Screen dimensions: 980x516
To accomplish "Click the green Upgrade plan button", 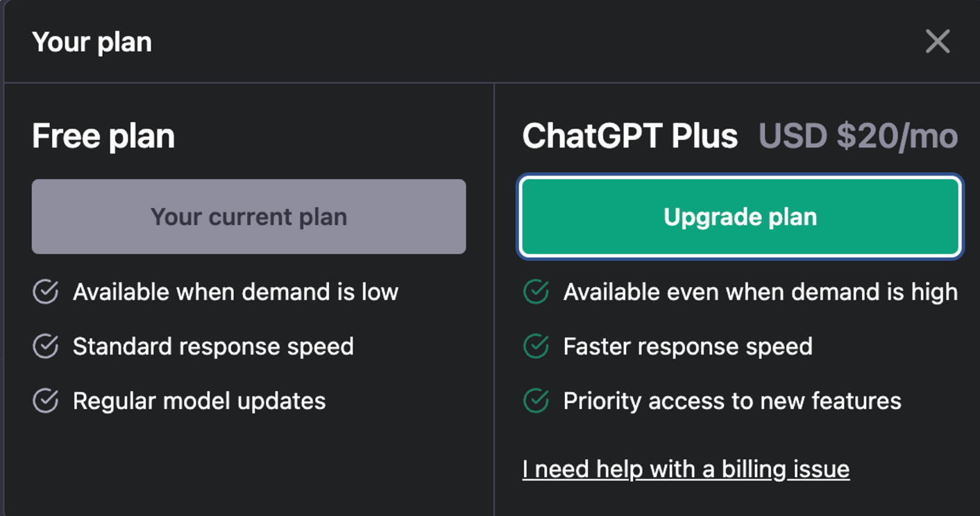I will pos(740,216).
